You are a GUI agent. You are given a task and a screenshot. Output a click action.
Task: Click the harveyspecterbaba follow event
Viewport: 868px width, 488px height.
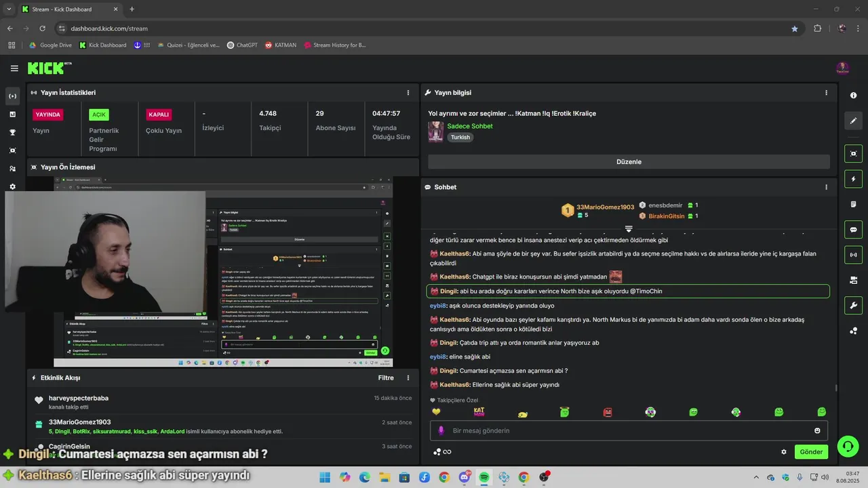223,403
